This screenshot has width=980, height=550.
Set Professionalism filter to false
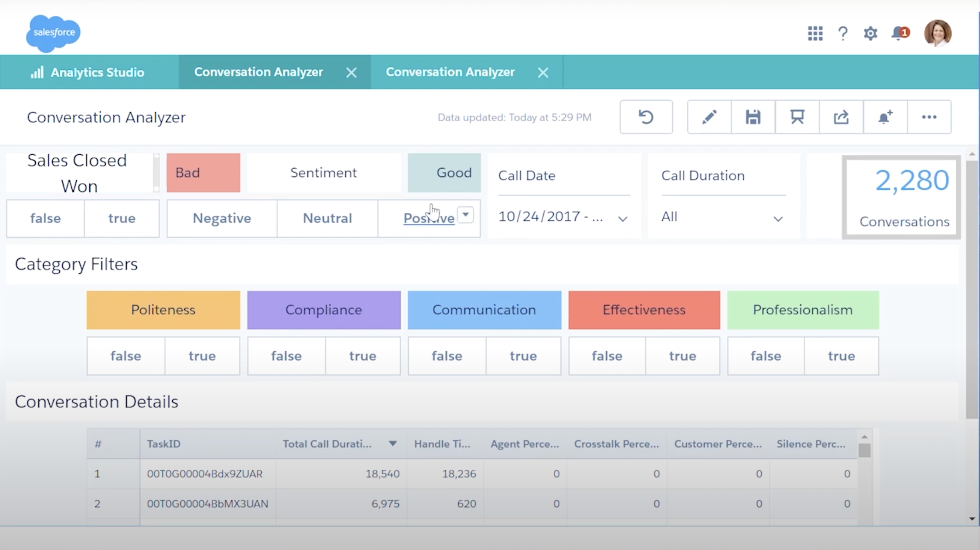pos(766,356)
